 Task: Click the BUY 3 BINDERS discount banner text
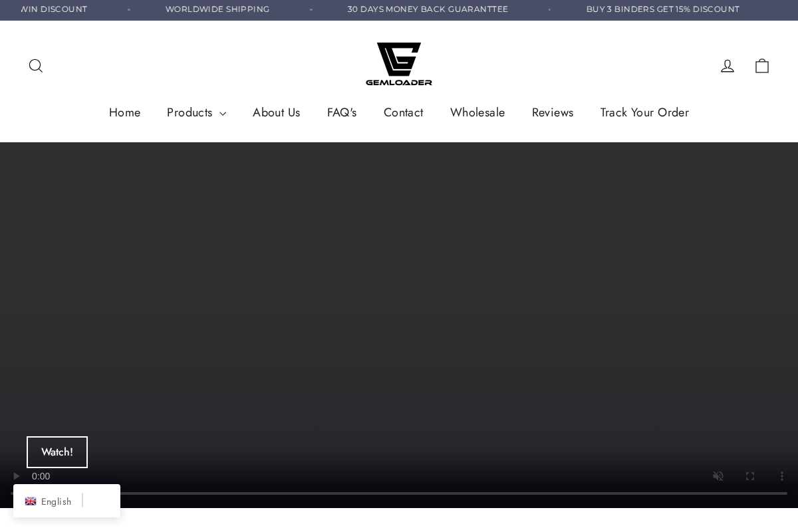point(663,9)
